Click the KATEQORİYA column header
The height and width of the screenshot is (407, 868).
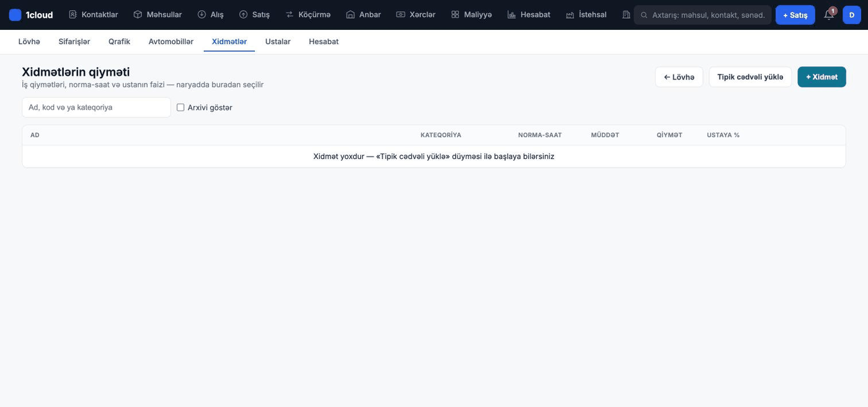tap(441, 135)
